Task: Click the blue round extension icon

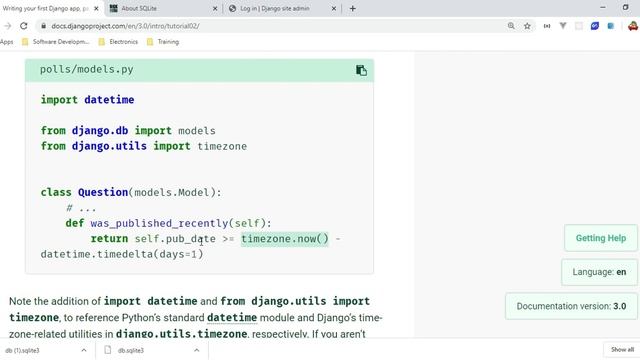Action: [x=595, y=26]
